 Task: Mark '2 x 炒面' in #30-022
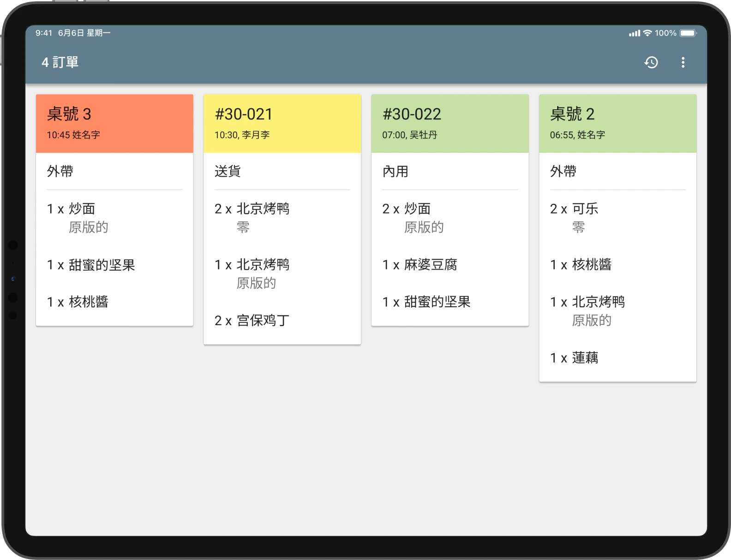(407, 209)
